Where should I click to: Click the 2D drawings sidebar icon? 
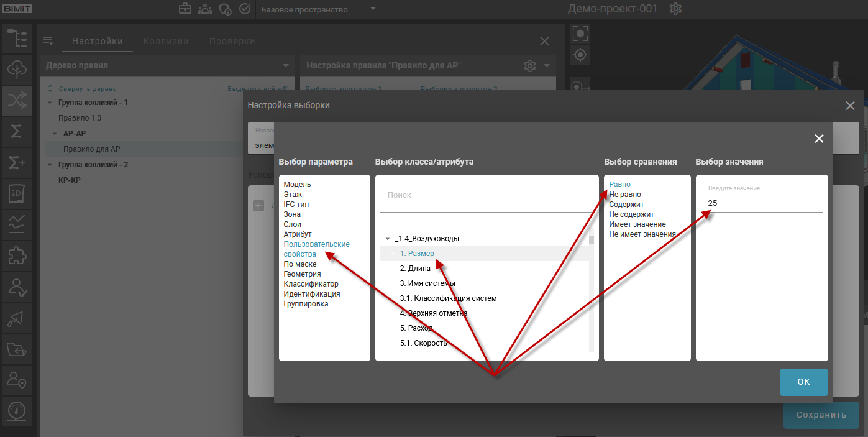pos(17,193)
